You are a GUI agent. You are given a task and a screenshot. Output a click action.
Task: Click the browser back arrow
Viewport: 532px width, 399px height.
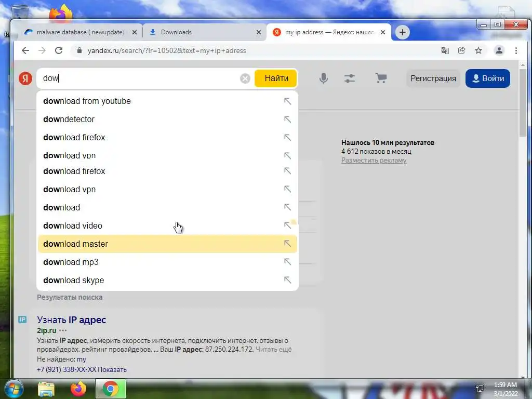pos(25,50)
